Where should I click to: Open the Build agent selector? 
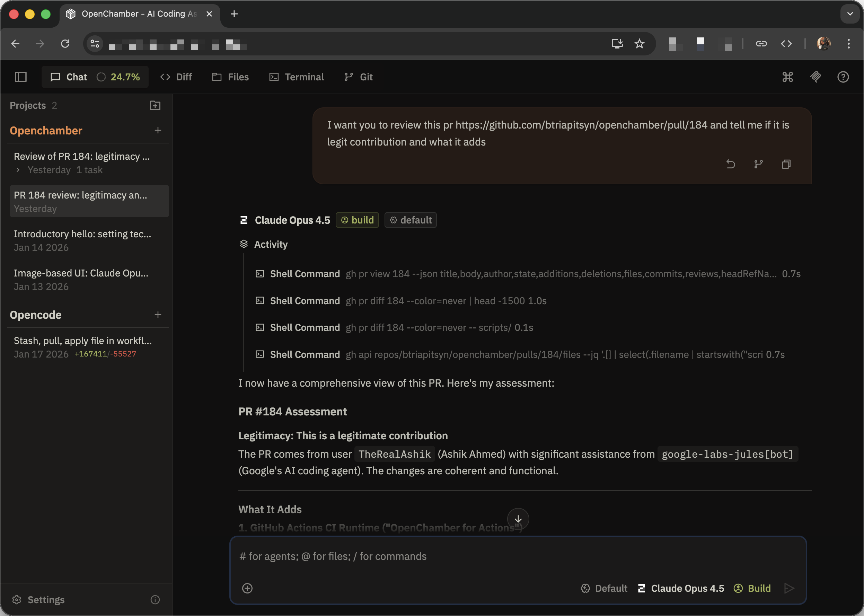click(752, 588)
